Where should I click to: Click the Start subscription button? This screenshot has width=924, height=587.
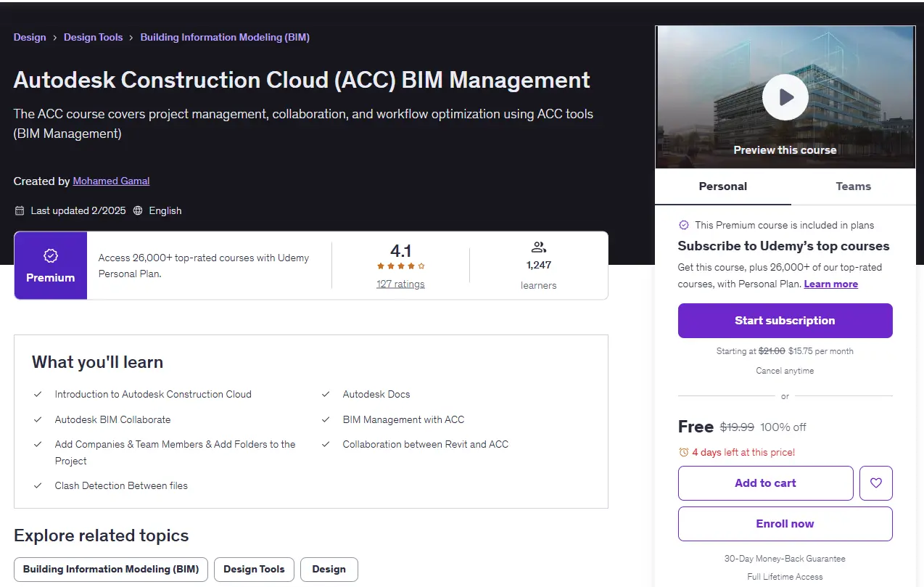tap(785, 321)
